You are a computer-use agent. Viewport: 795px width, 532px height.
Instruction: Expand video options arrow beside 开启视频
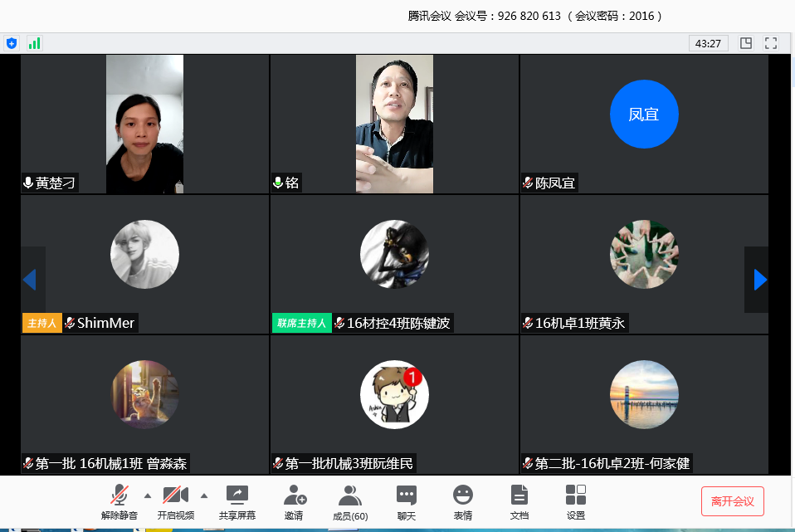click(204, 495)
